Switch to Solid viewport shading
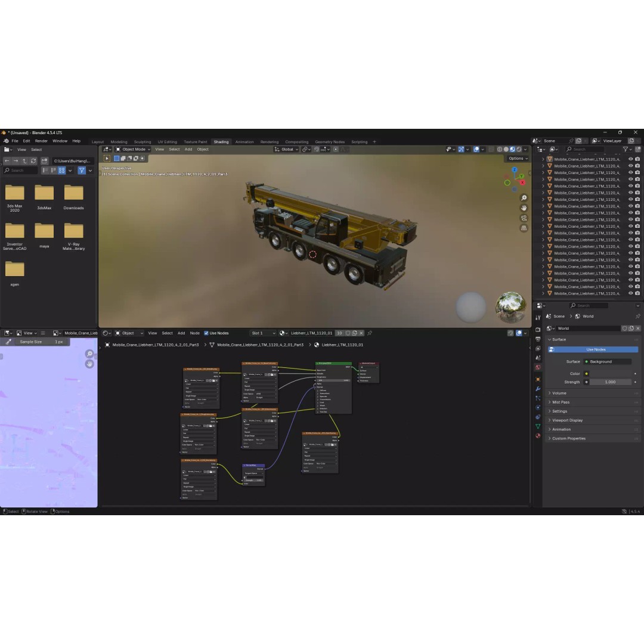644x644 pixels. pos(506,150)
